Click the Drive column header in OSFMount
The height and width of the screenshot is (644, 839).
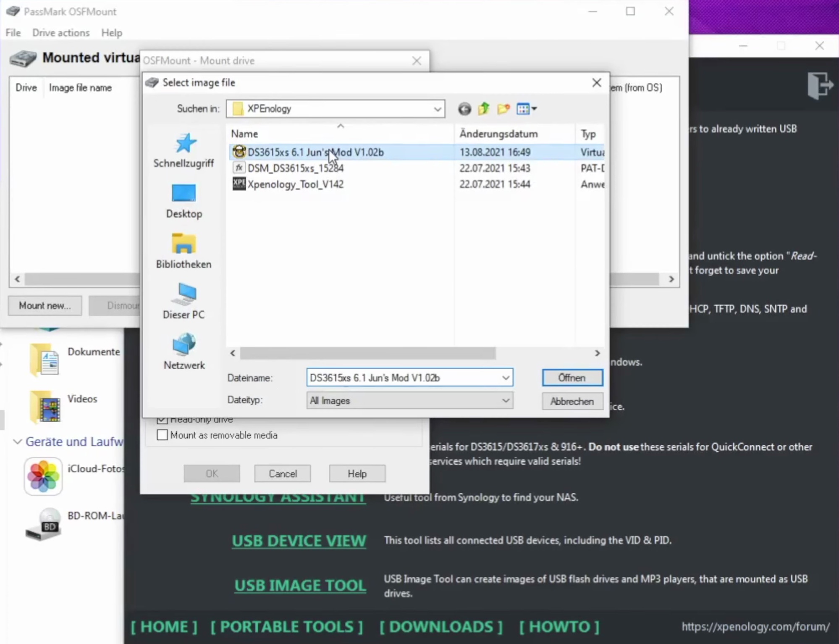[26, 88]
